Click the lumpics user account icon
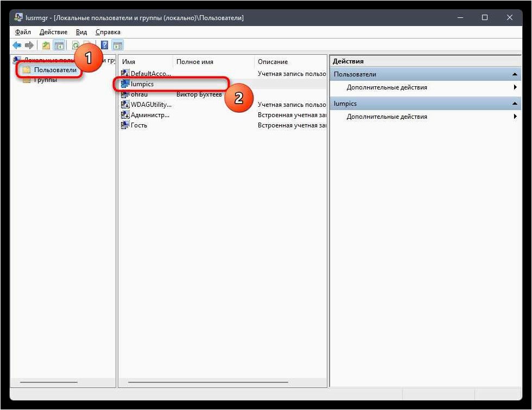The image size is (532, 410). coord(125,84)
